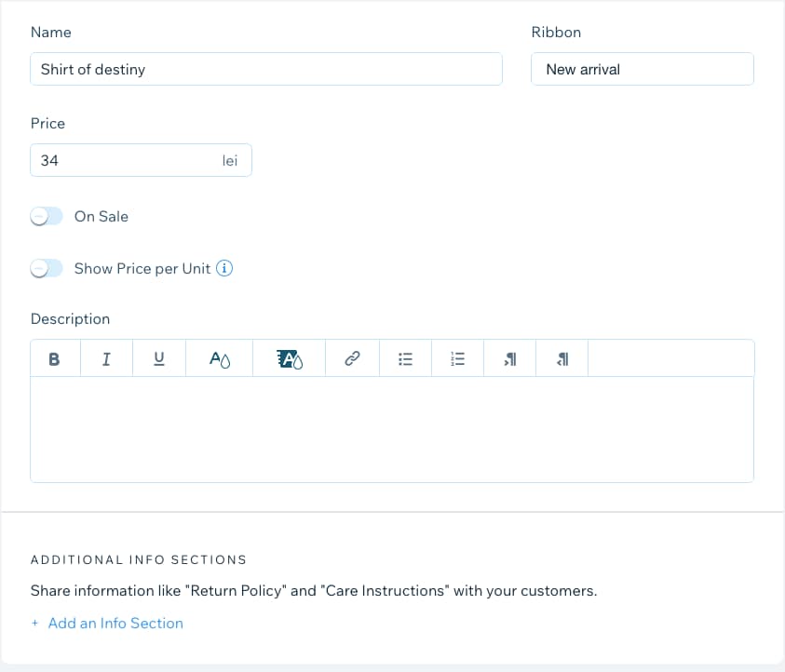Apply italic formatting to the description

tap(105, 358)
